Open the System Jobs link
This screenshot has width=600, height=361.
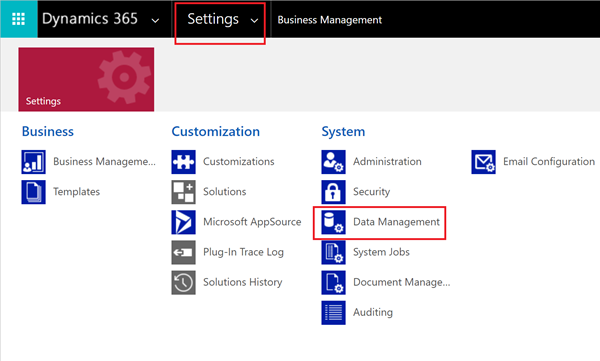pos(381,252)
